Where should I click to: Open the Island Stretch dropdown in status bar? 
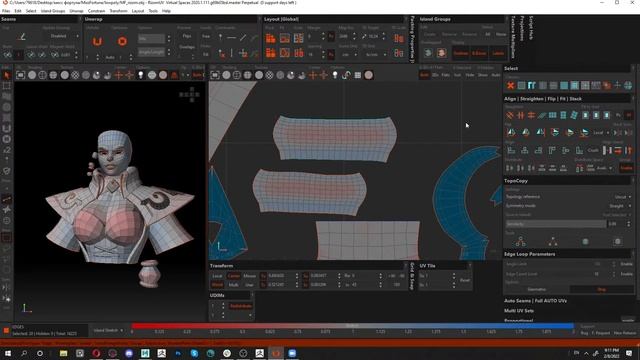pos(108,330)
